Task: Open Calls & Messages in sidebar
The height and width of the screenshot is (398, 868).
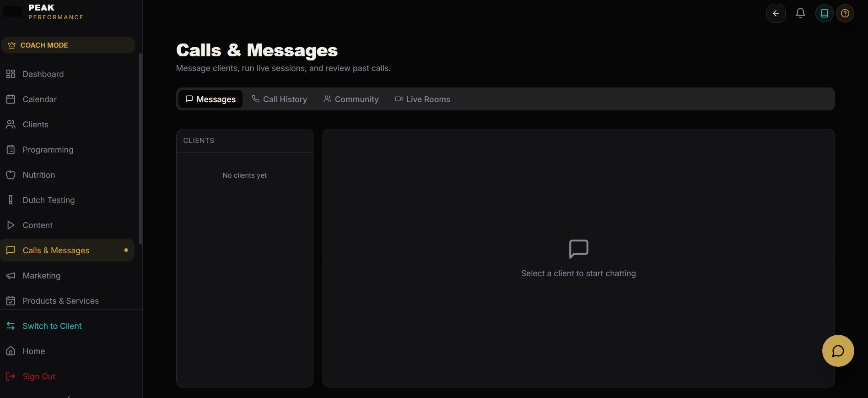Action: pyautogui.click(x=67, y=251)
